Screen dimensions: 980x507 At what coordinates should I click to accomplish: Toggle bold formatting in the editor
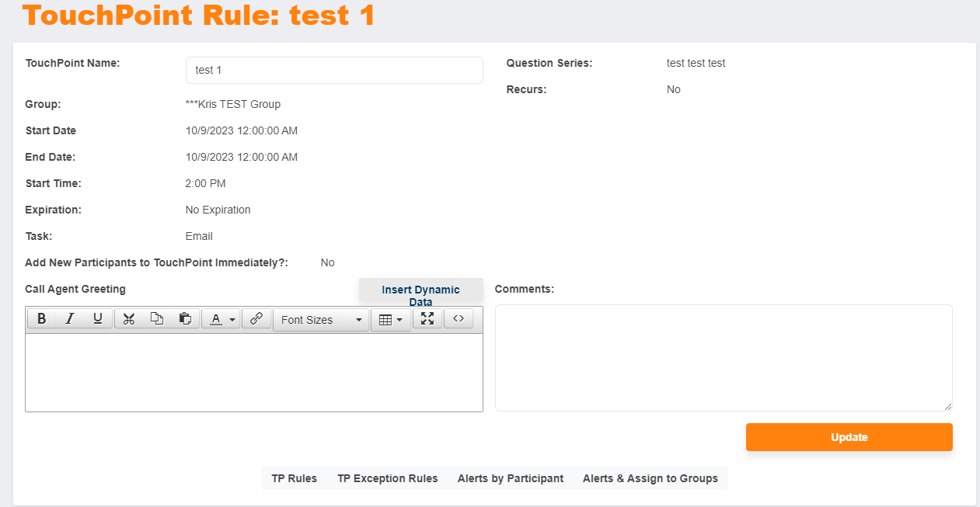tap(42, 319)
